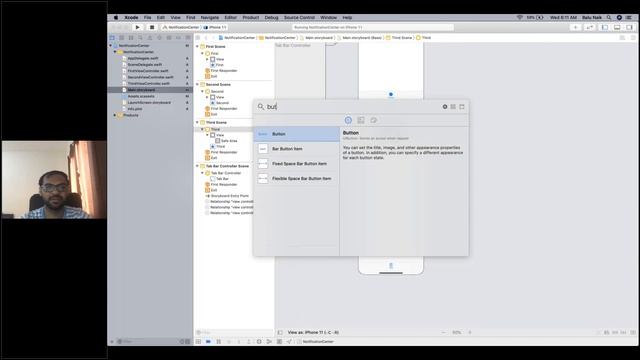Screen dimensions: 640x360
Task: Collapse the Third Scene group
Action: tap(198, 122)
